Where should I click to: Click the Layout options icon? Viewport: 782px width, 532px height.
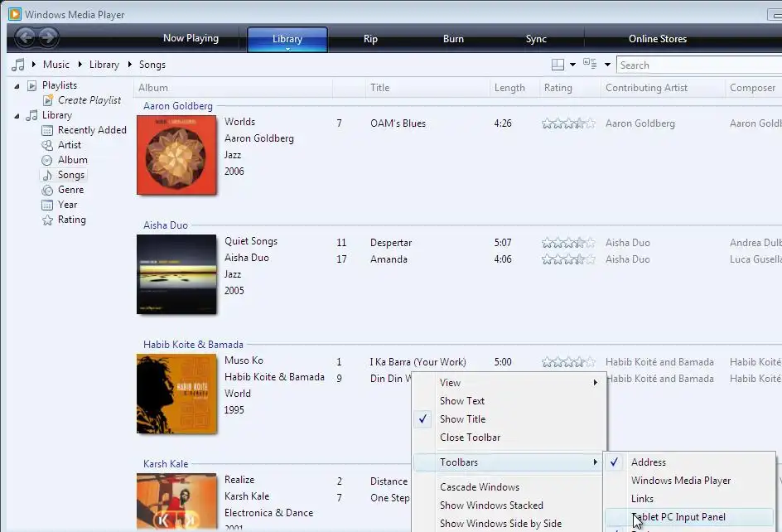tap(558, 65)
